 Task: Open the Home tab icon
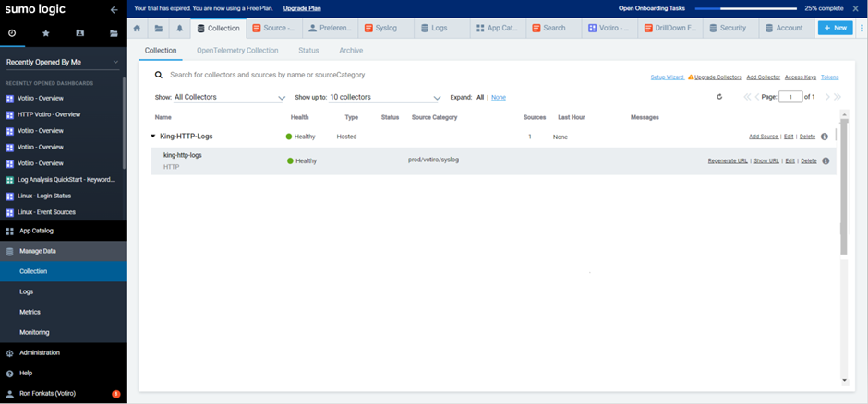click(138, 29)
